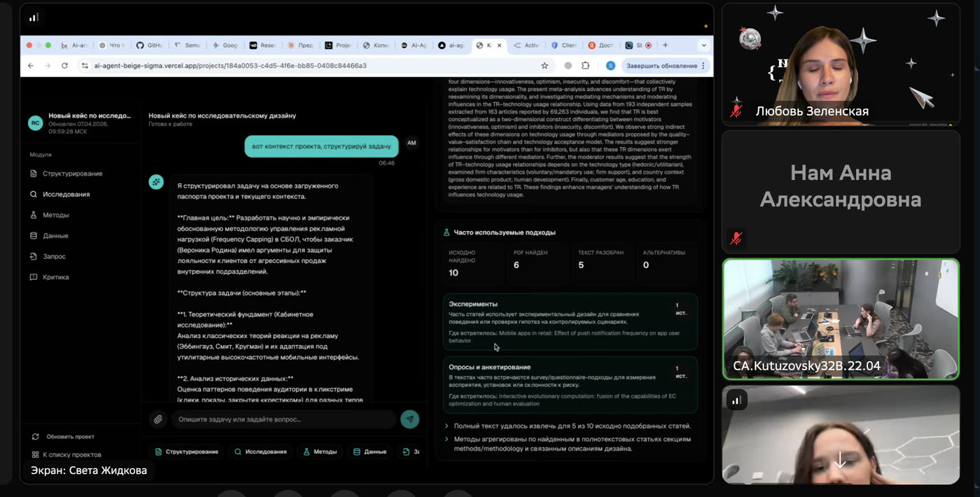Image resolution: width=980 pixels, height=497 pixels.
Task: Open Методы module in the sidebar
Action: 50,215
